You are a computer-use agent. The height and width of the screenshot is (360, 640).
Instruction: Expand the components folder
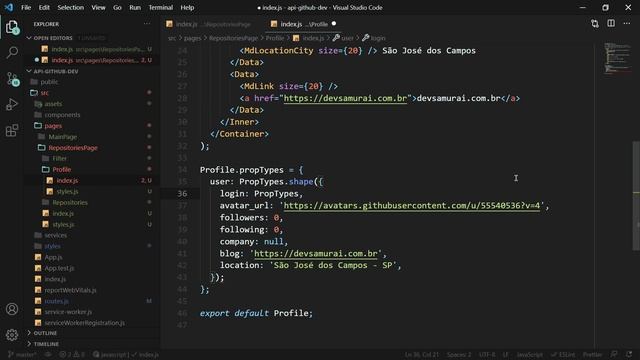57,115
